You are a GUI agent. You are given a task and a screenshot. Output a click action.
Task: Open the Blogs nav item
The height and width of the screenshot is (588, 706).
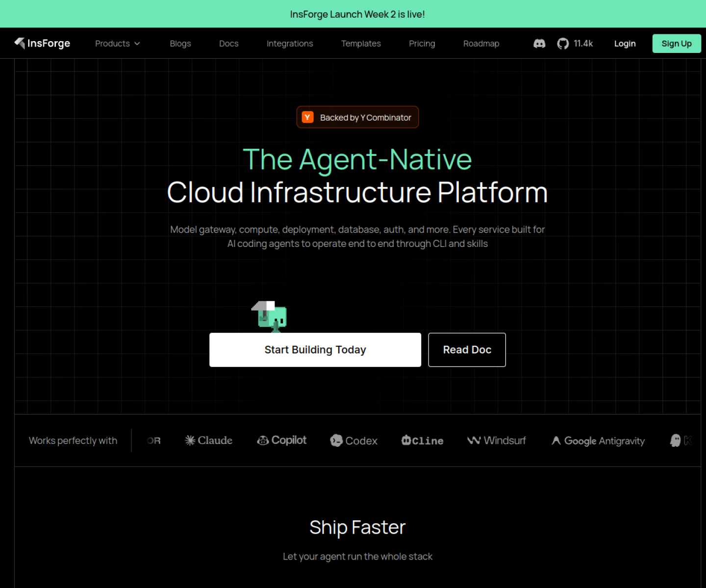[180, 44]
